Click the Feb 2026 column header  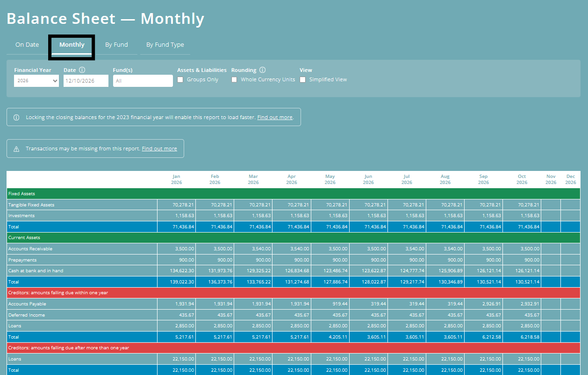[x=215, y=179]
